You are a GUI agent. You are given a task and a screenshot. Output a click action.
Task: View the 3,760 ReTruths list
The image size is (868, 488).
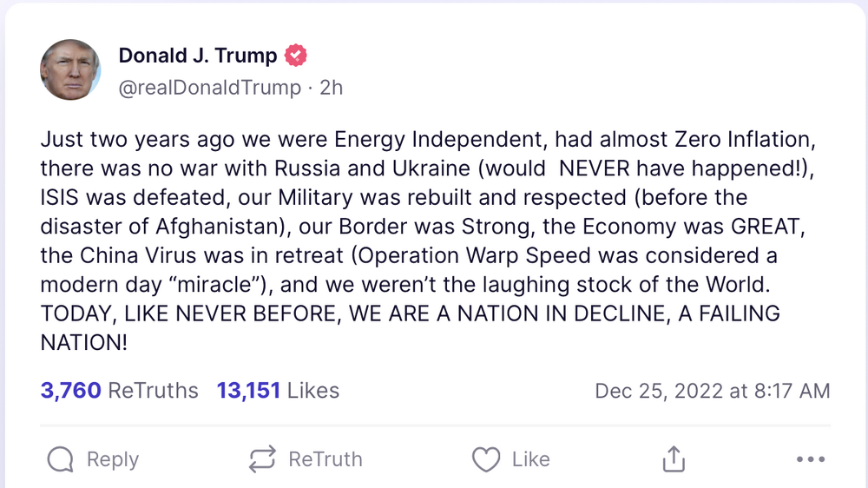pyautogui.click(x=119, y=391)
